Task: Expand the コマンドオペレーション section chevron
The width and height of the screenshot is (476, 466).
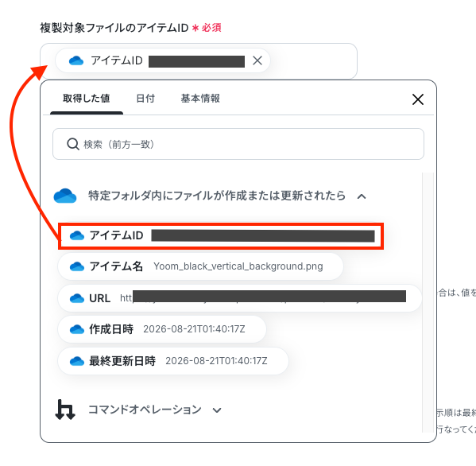Action: click(x=217, y=410)
